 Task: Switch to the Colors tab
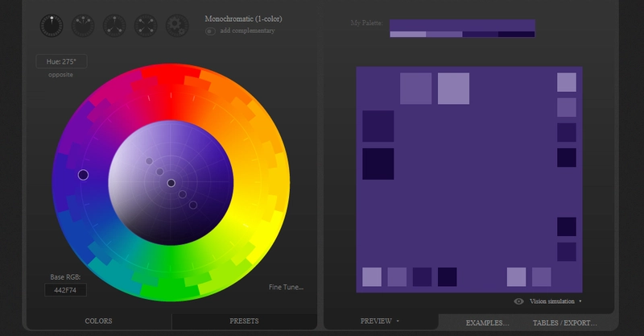tap(98, 321)
